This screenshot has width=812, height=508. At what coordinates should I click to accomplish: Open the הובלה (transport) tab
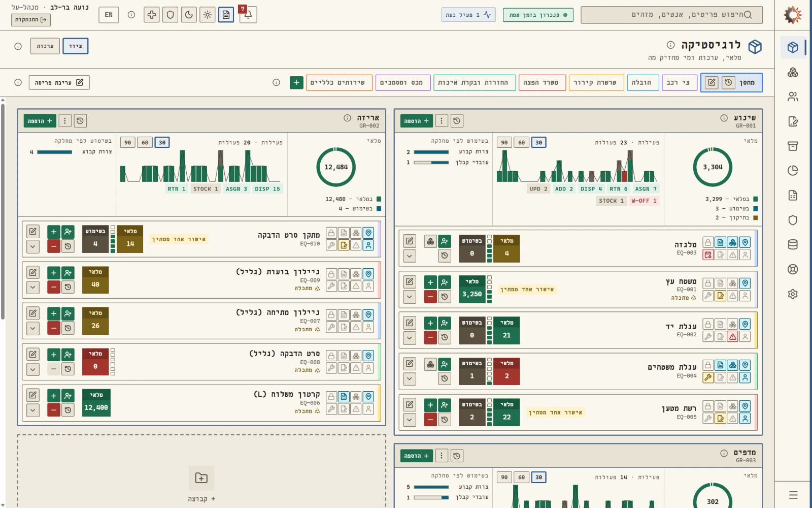click(642, 82)
